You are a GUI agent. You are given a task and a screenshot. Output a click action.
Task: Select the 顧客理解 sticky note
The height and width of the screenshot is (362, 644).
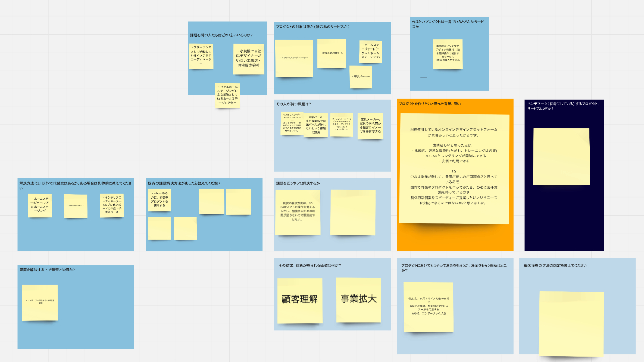(299, 300)
